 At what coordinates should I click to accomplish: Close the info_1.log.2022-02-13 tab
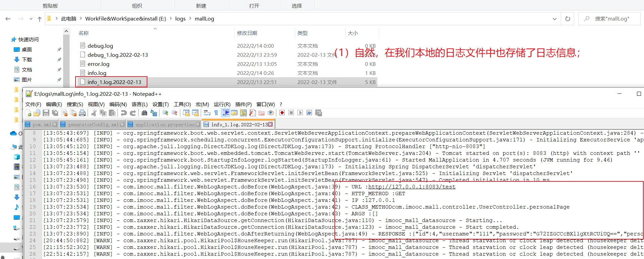[270, 125]
